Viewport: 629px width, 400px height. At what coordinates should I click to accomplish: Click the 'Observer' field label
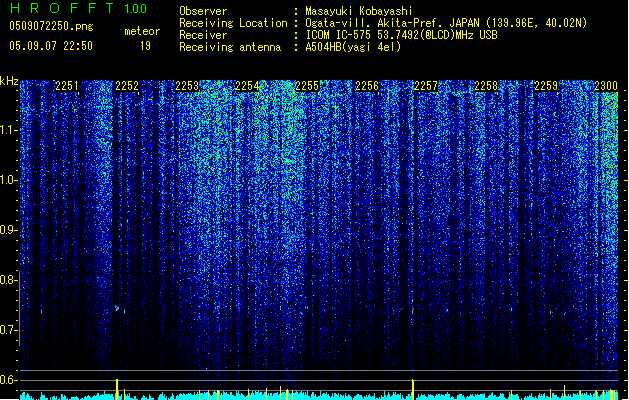pos(203,11)
